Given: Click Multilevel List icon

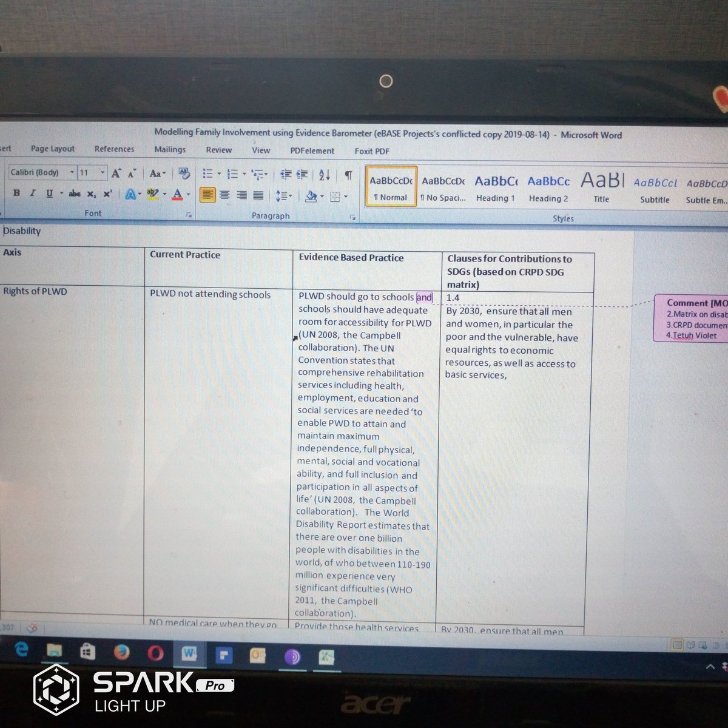Looking at the screenshot, I should (257, 175).
